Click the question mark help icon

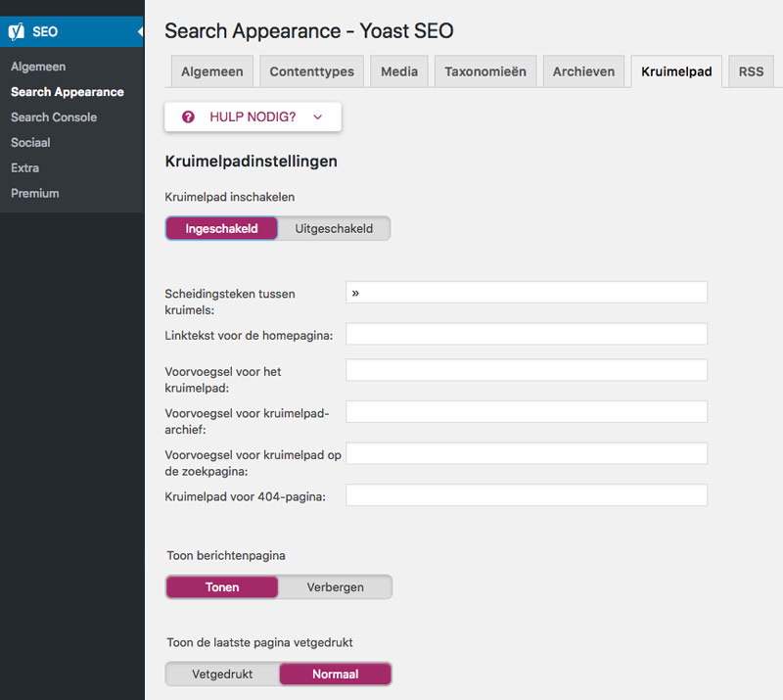(188, 117)
